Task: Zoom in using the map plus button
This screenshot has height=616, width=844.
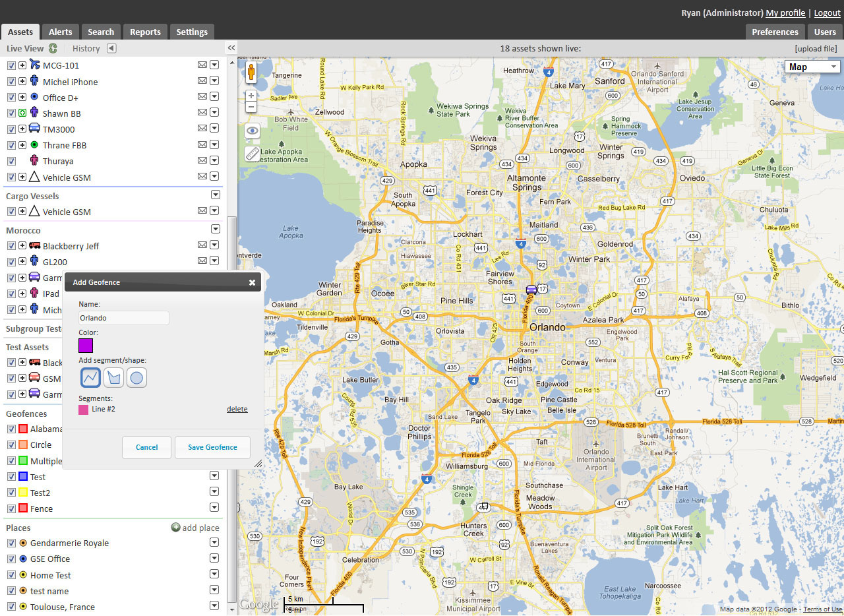Action: [x=251, y=95]
